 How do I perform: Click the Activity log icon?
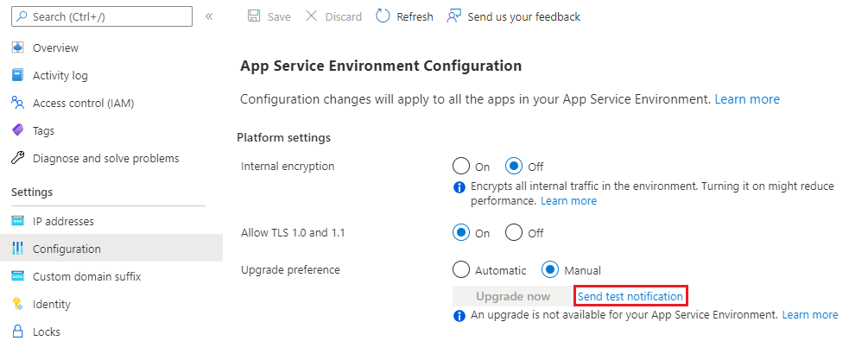[x=17, y=75]
